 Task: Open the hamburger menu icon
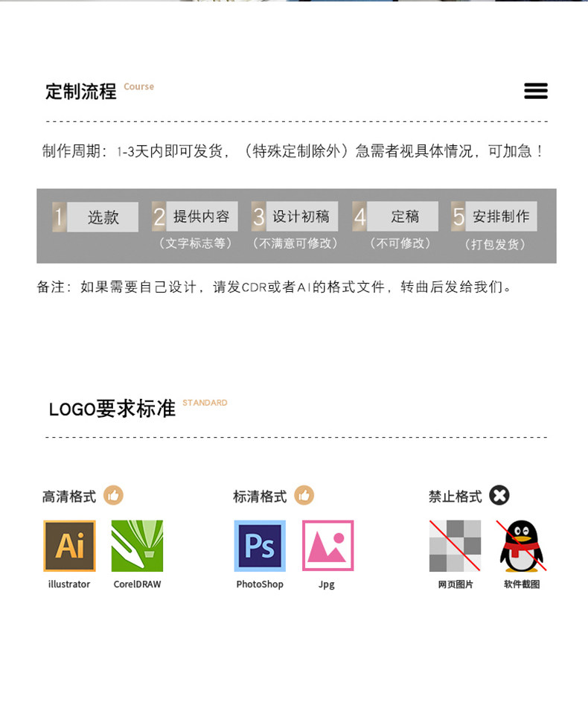click(536, 91)
